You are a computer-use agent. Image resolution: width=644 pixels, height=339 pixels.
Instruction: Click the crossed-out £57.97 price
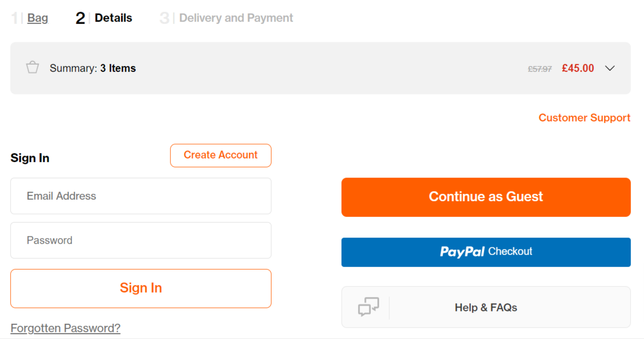(540, 69)
